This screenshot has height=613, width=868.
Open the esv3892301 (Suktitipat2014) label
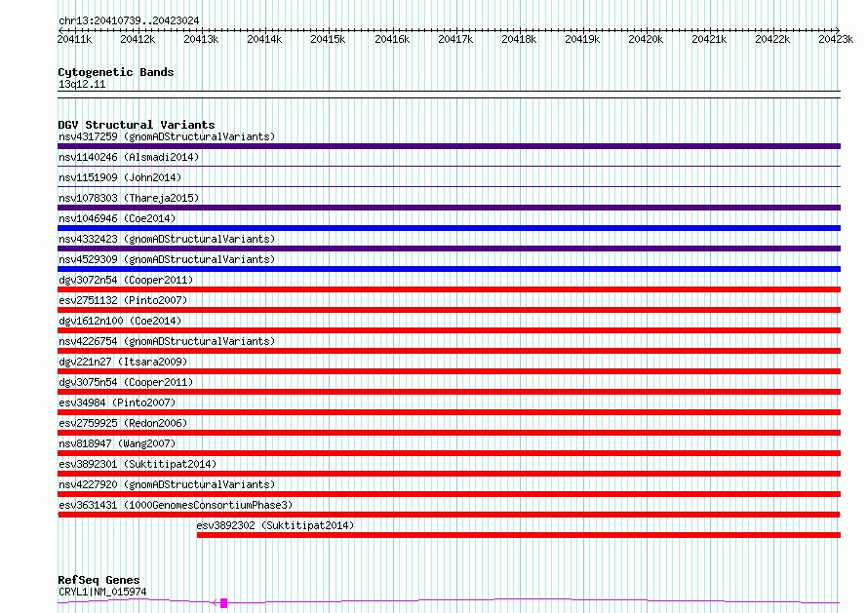138,464
